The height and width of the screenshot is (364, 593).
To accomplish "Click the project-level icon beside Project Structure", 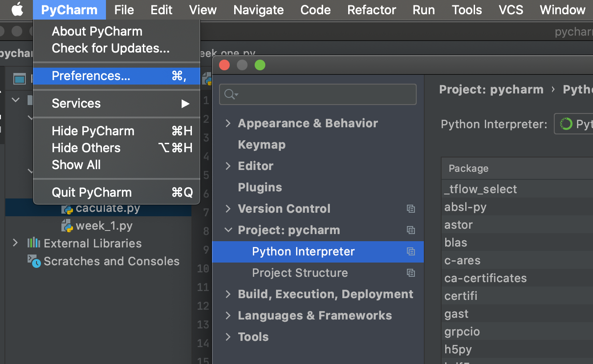I will point(411,273).
